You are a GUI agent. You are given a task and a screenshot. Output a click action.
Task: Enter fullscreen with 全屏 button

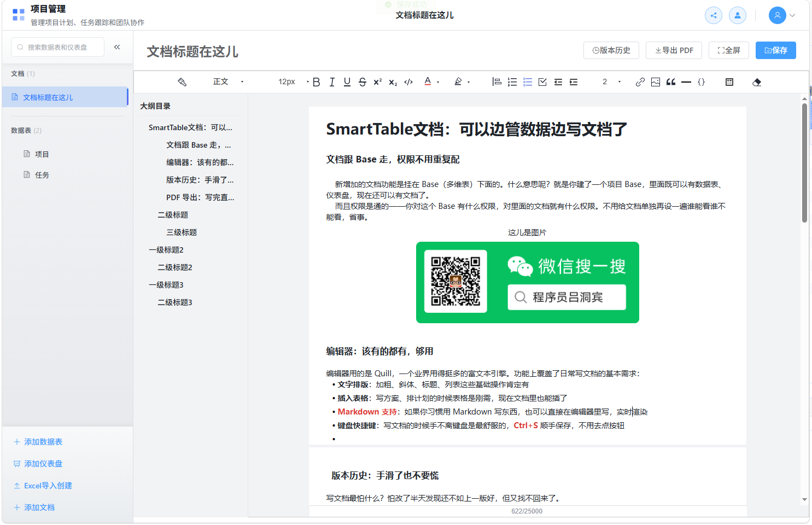[729, 50]
